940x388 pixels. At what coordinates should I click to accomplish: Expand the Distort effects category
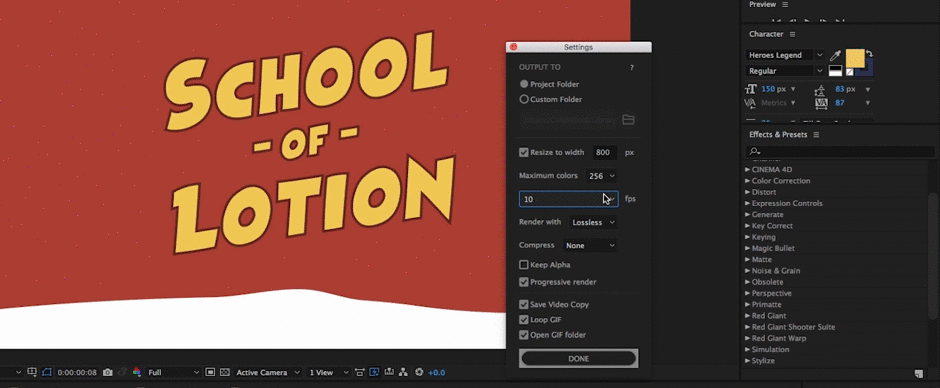tap(748, 193)
